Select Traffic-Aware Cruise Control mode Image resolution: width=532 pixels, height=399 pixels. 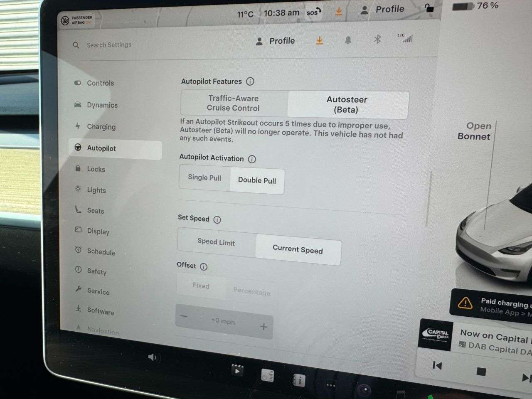pos(233,103)
